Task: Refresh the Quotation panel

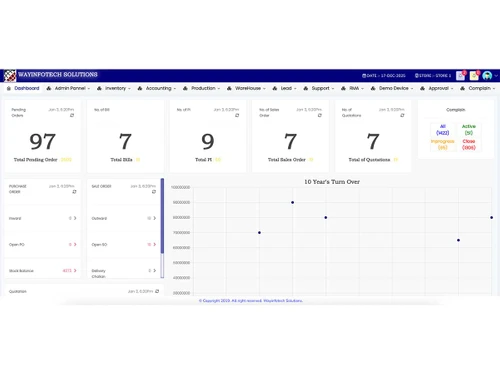Action: (157, 291)
